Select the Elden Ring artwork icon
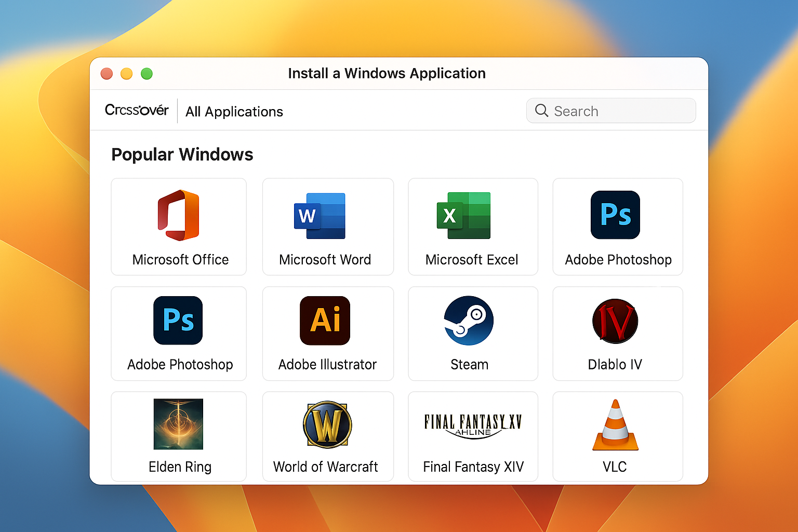798x532 pixels. (178, 424)
